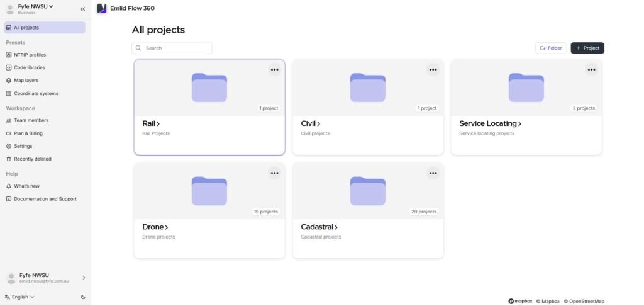This screenshot has width=644, height=306.
Task: Open the Drone folder three-dot menu
Action: (x=275, y=173)
